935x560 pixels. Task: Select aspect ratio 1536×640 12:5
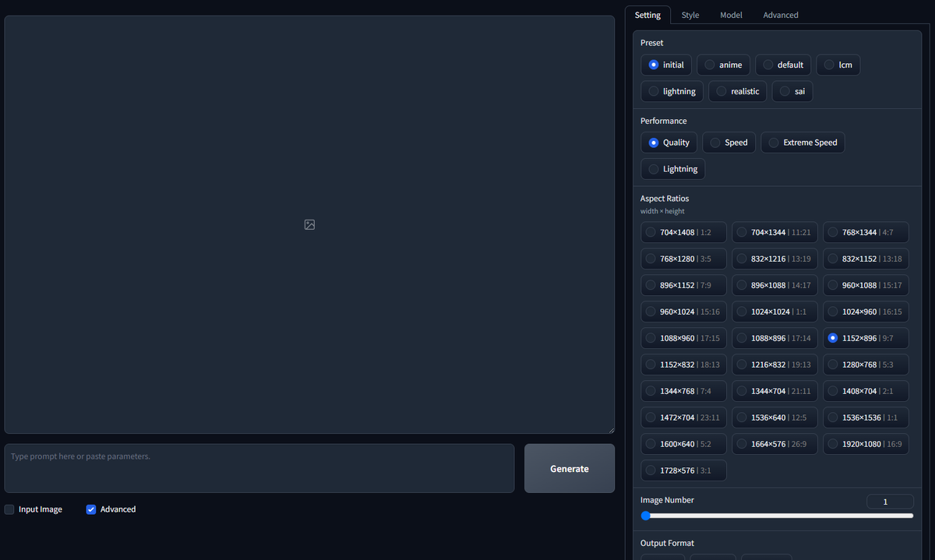pyautogui.click(x=774, y=417)
